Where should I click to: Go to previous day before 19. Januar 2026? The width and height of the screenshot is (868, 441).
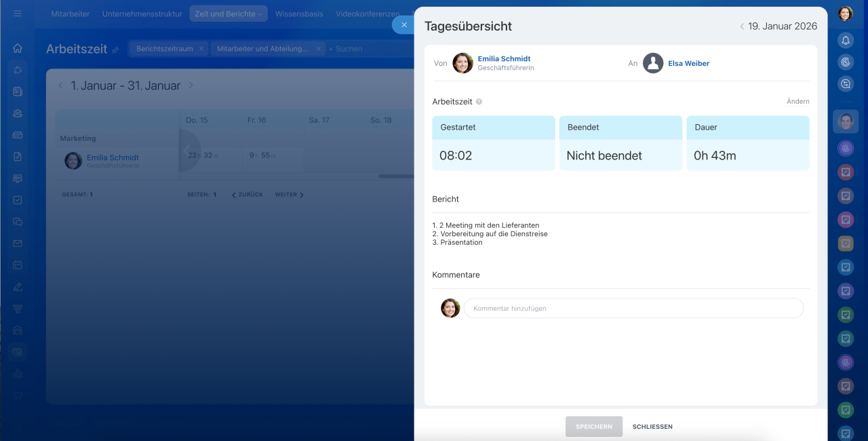click(742, 26)
